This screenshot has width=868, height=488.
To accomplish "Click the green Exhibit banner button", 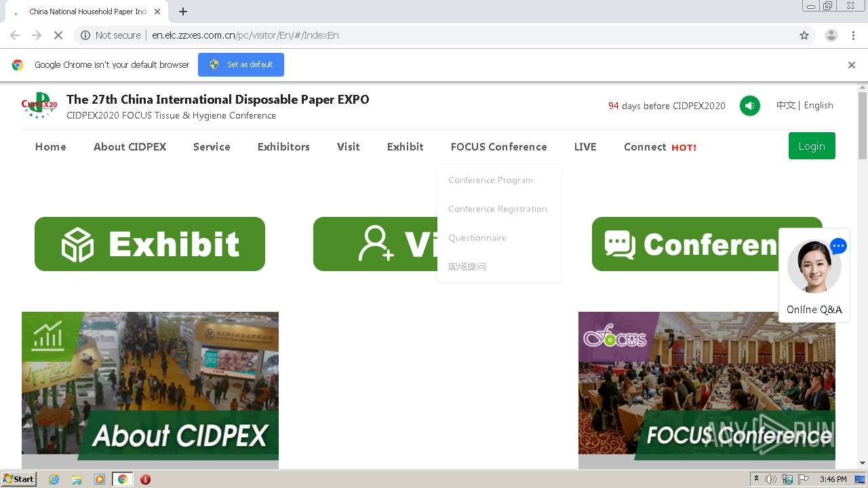I will pyautogui.click(x=150, y=244).
